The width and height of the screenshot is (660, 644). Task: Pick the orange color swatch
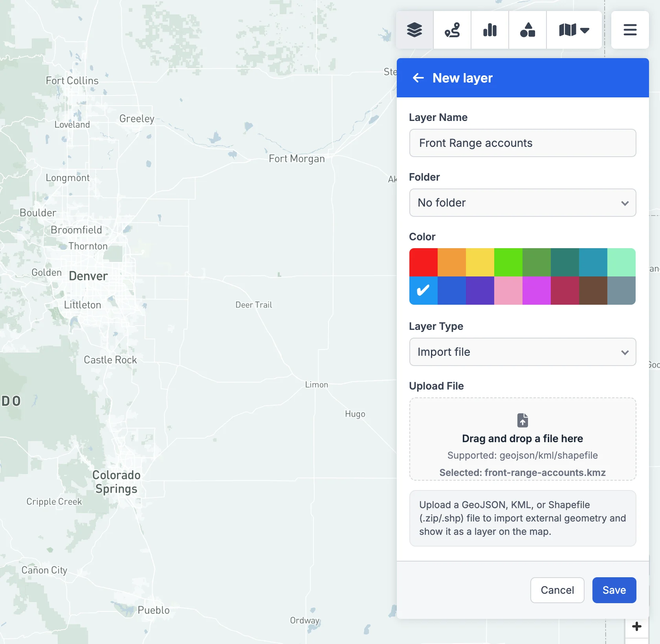point(452,262)
